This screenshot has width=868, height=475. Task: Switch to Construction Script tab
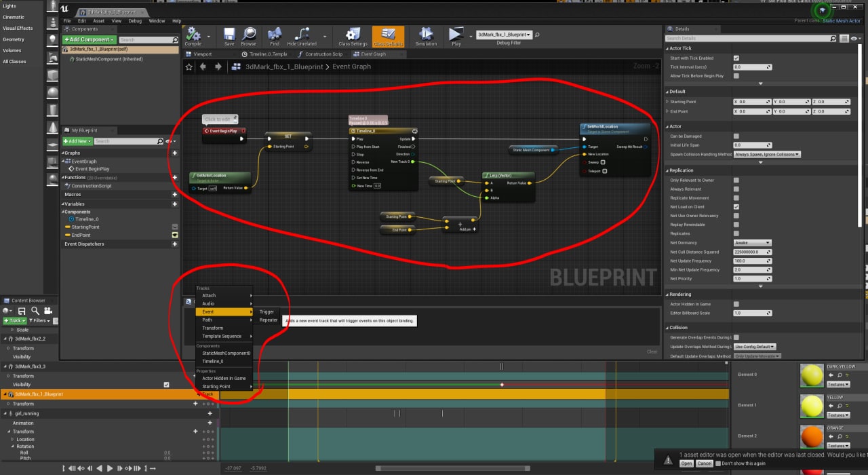point(323,54)
